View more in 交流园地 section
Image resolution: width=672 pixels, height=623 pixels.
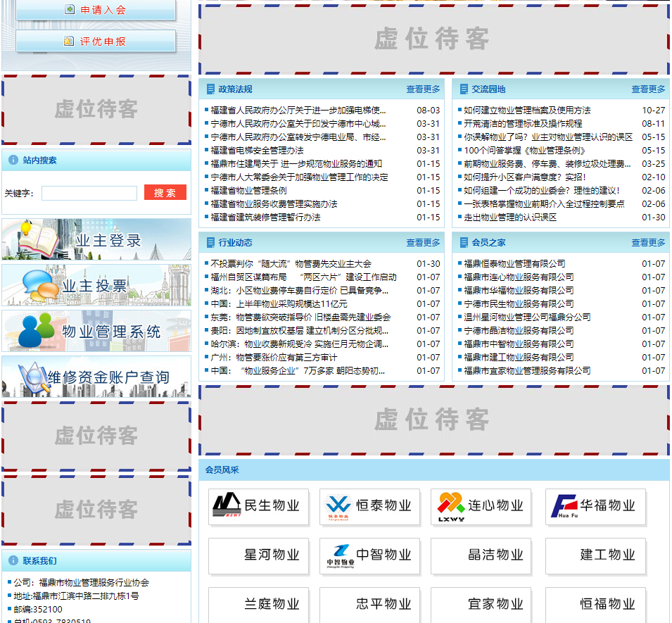(647, 89)
